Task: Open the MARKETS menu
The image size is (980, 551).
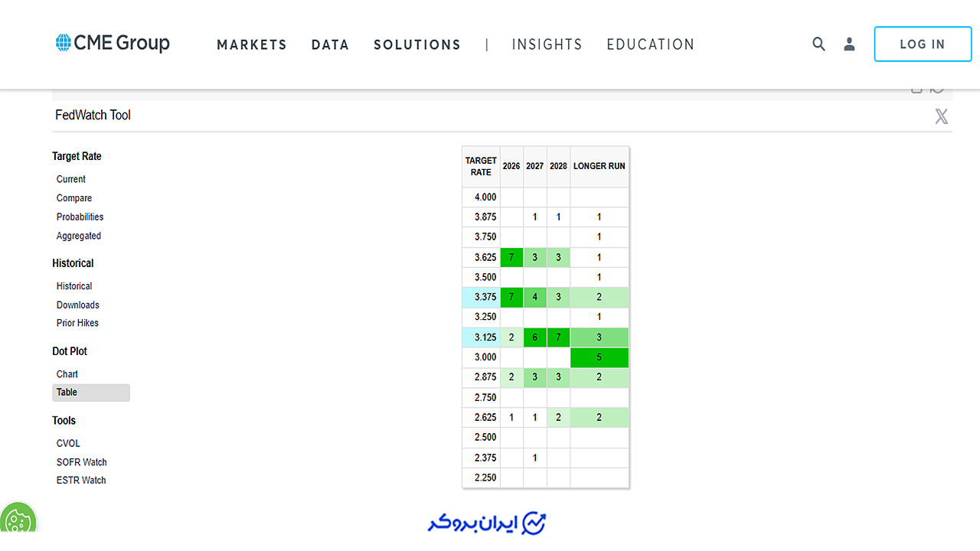Action: click(252, 44)
